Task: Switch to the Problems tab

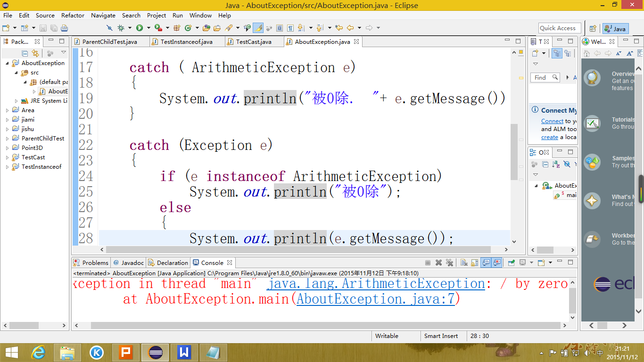Action: [x=91, y=263]
